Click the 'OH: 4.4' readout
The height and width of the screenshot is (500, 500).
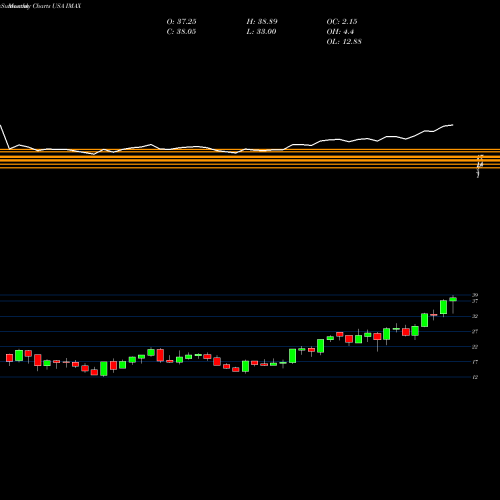coord(340,32)
